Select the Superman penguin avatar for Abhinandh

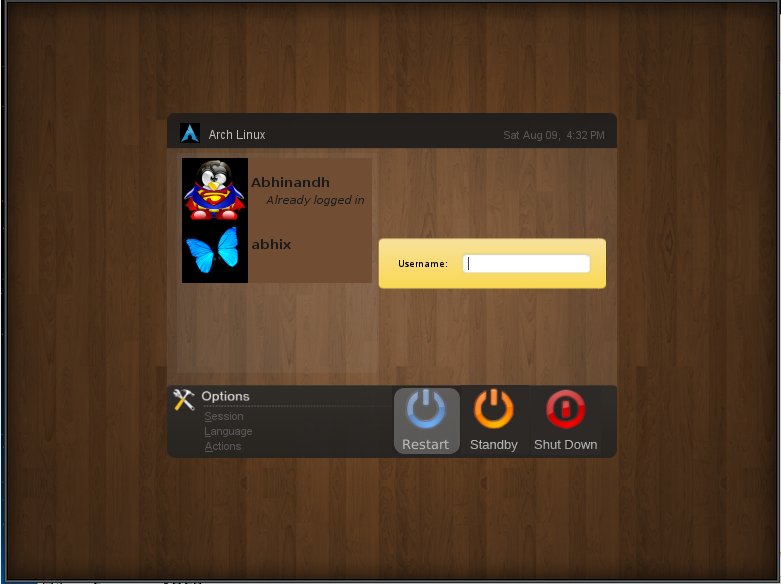(x=215, y=189)
